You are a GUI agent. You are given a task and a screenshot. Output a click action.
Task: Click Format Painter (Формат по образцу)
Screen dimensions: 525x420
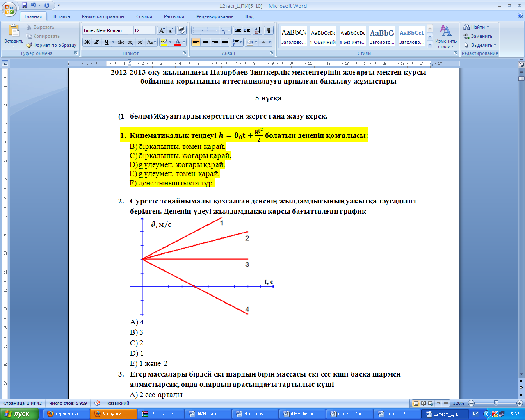51,45
